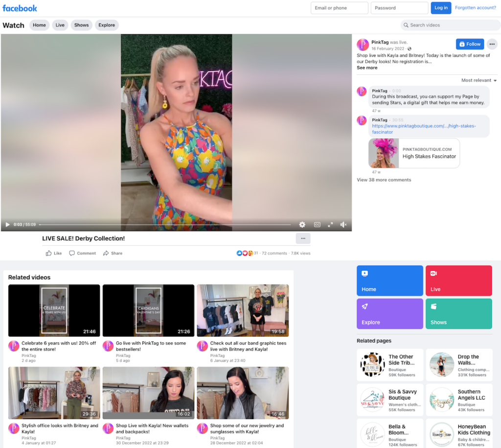Open the red Live tile

(x=459, y=281)
